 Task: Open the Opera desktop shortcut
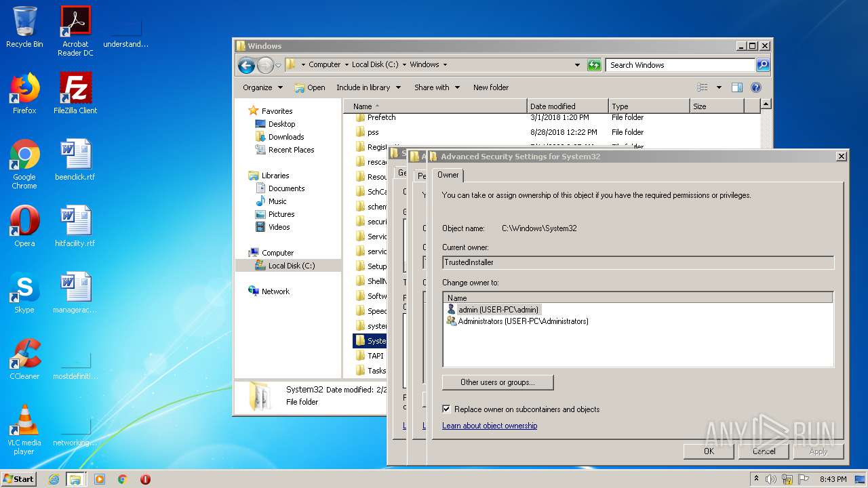pos(24,226)
